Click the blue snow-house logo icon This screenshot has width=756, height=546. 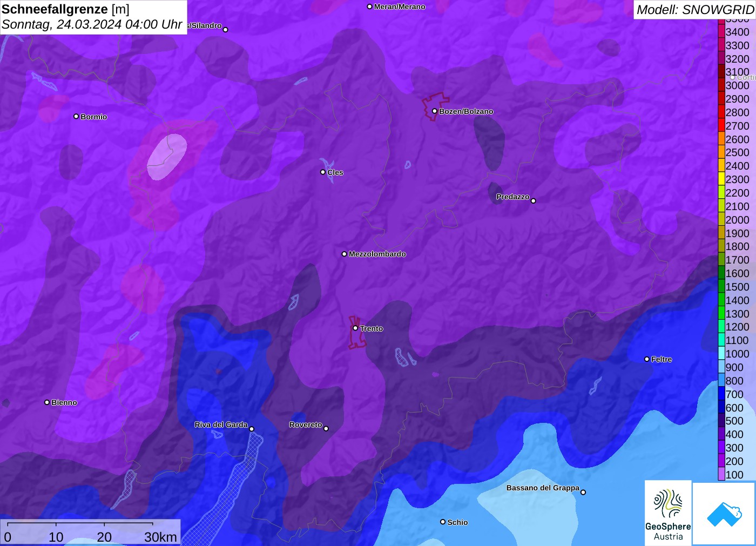724,514
